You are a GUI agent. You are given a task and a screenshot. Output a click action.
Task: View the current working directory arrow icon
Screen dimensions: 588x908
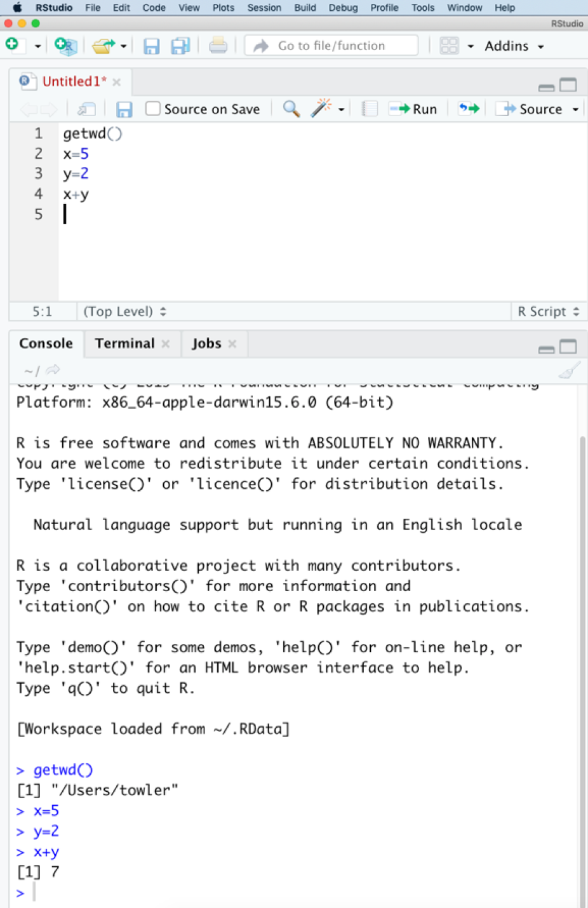point(53,370)
